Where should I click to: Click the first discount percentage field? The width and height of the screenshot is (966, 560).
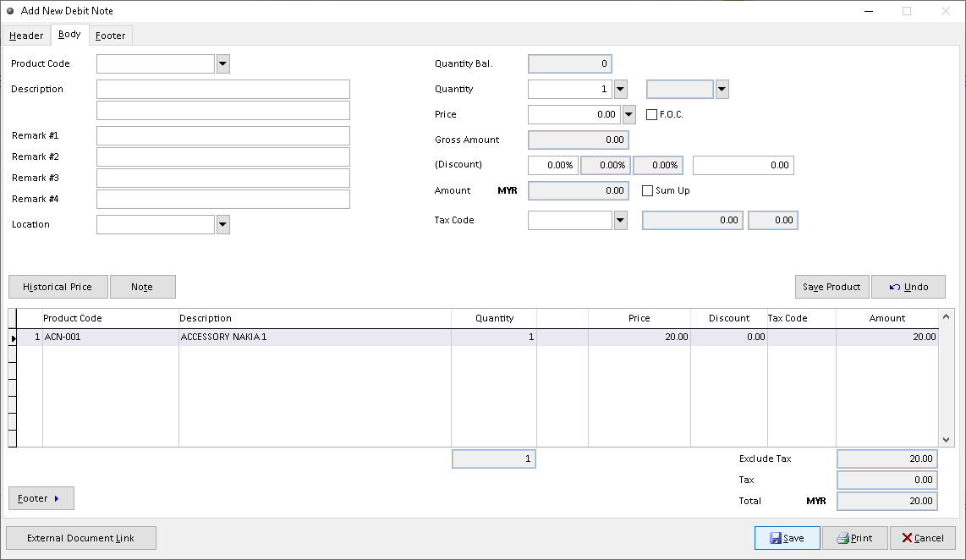[x=553, y=165]
